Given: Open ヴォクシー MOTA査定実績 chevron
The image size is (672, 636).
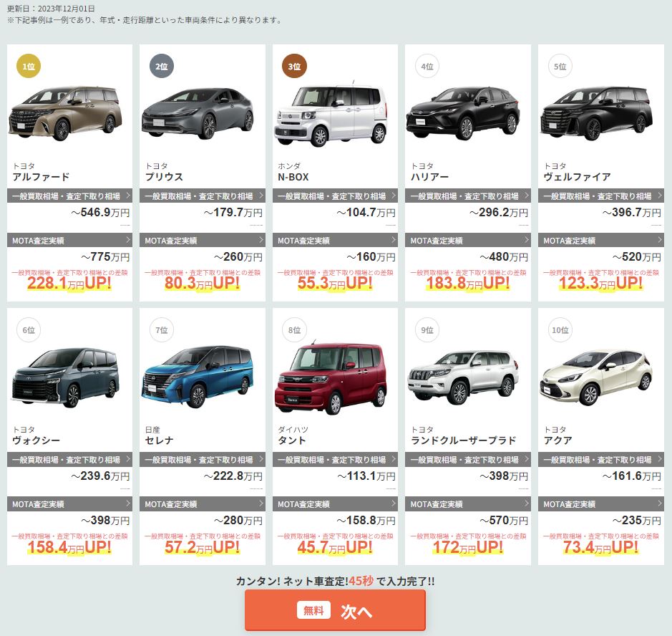Looking at the screenshot, I should click(x=127, y=503).
